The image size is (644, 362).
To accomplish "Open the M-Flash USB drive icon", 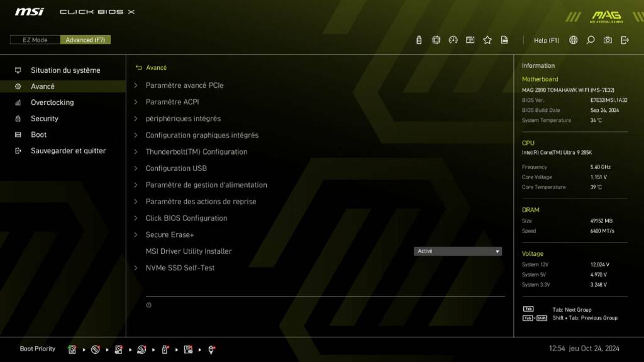I will 419,40.
